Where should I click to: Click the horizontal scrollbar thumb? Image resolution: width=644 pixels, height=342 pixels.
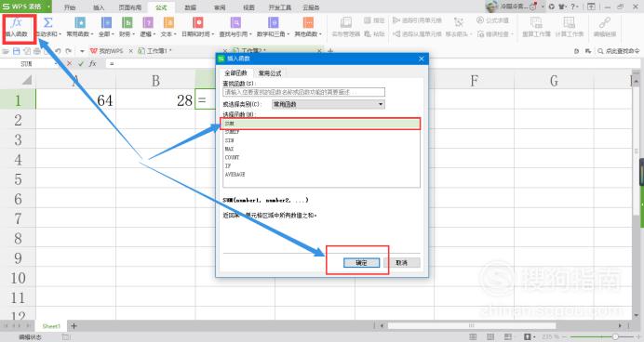click(x=471, y=325)
